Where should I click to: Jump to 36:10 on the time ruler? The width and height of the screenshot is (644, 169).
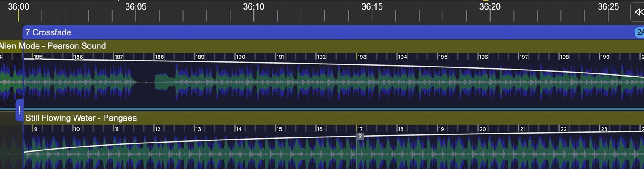click(254, 7)
